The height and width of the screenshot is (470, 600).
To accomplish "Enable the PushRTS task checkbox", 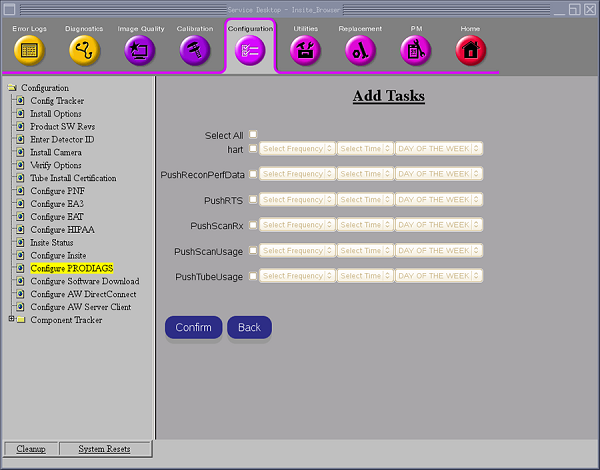I will tap(254, 200).
